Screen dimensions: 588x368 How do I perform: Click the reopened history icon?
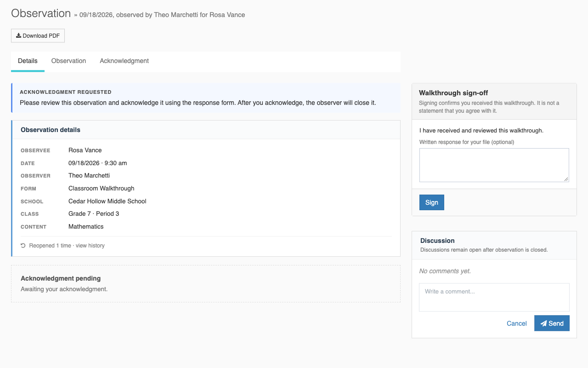point(23,246)
